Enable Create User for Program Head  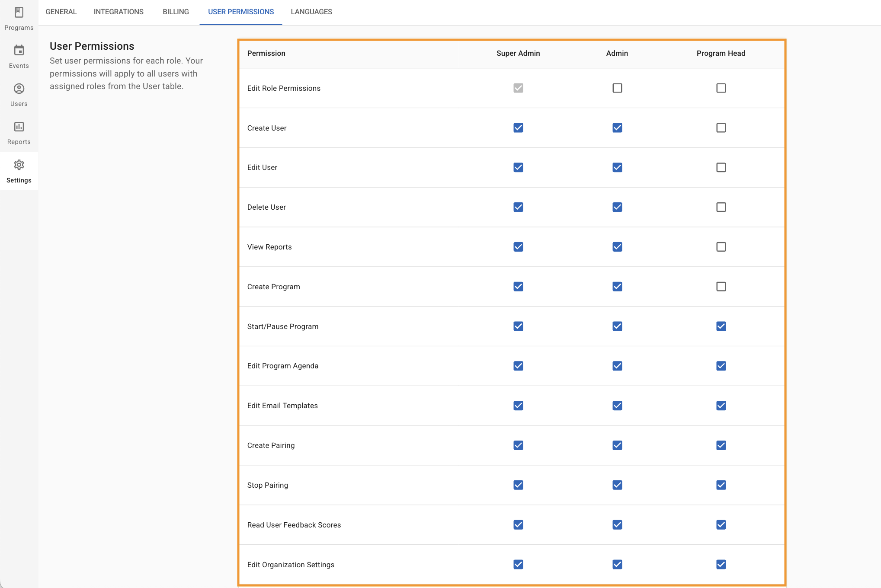721,128
